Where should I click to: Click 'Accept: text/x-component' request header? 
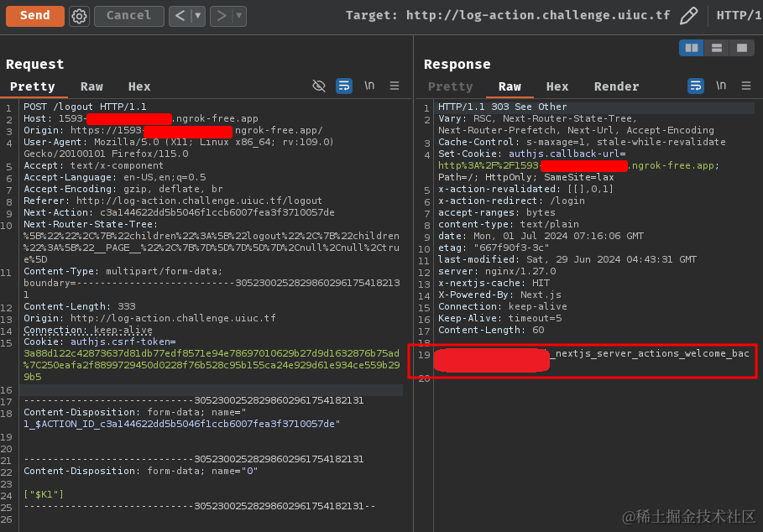[x=93, y=165]
